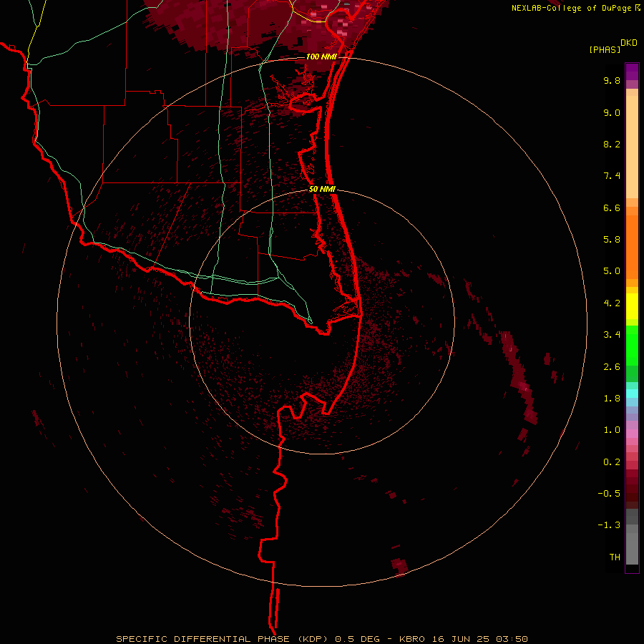The height and width of the screenshot is (644, 644).
Task: Click the 9.0 value on color scale
Action: (612, 112)
